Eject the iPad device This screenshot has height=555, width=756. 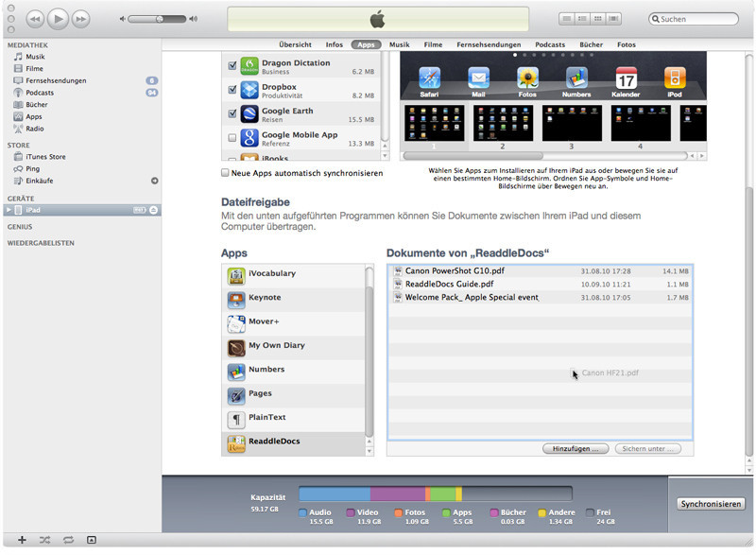(153, 210)
